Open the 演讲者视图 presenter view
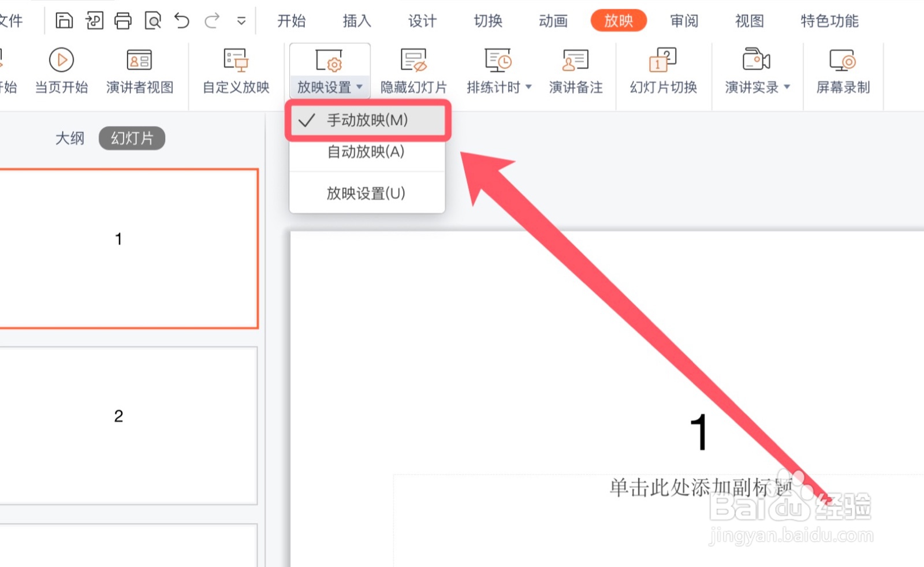Viewport: 924px width, 567px height. point(140,69)
